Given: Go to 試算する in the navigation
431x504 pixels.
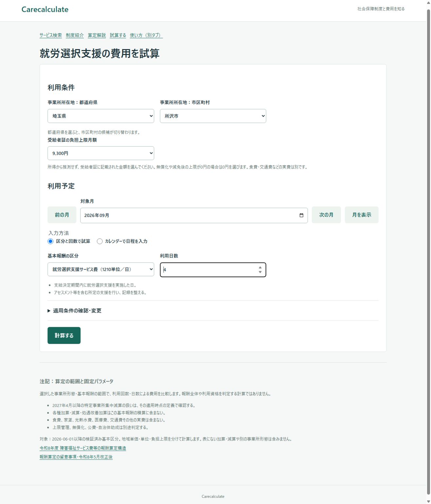Looking at the screenshot, I should [118, 35].
